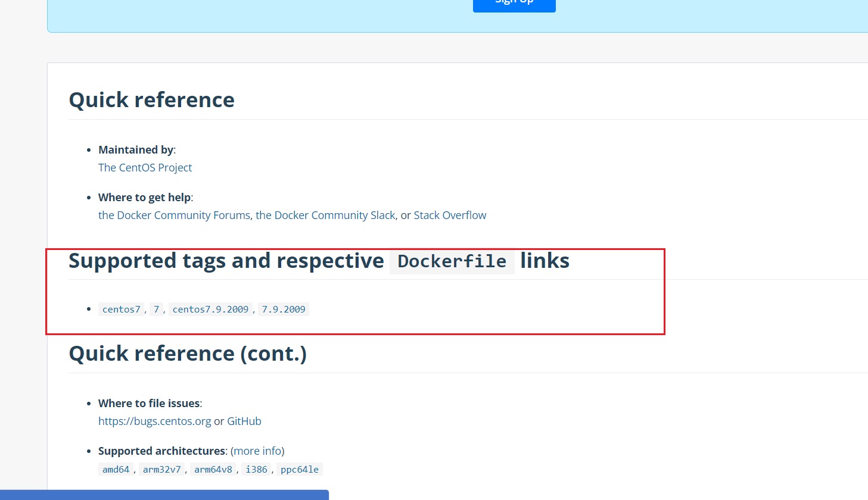Image resolution: width=868 pixels, height=500 pixels.
Task: Select the i386 architecture link
Action: point(256,469)
